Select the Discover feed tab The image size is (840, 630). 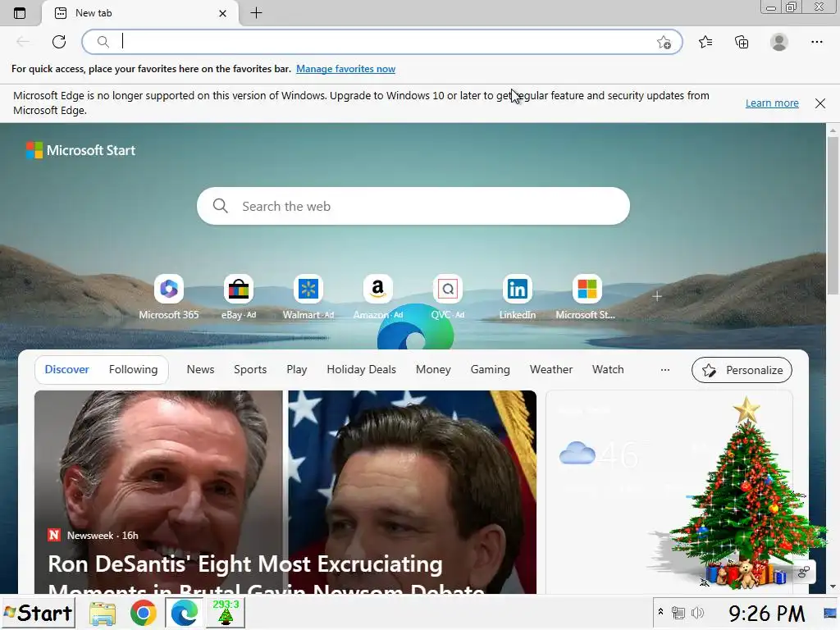[x=67, y=370]
